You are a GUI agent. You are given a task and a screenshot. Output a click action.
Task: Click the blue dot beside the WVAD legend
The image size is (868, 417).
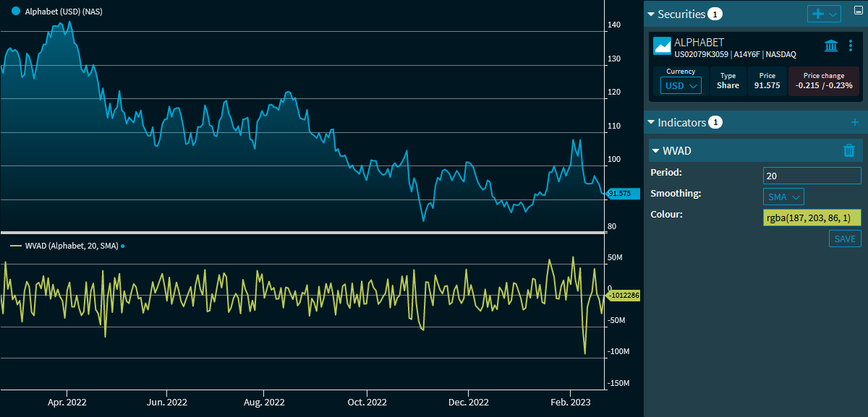point(123,246)
